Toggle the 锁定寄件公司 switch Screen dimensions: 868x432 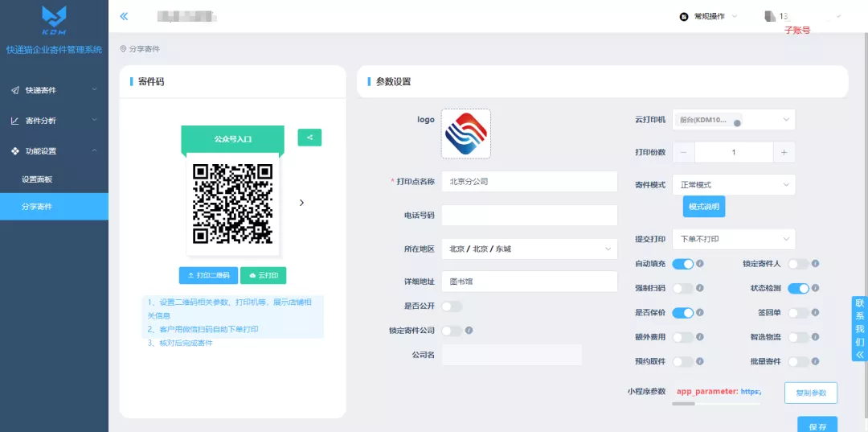point(452,331)
